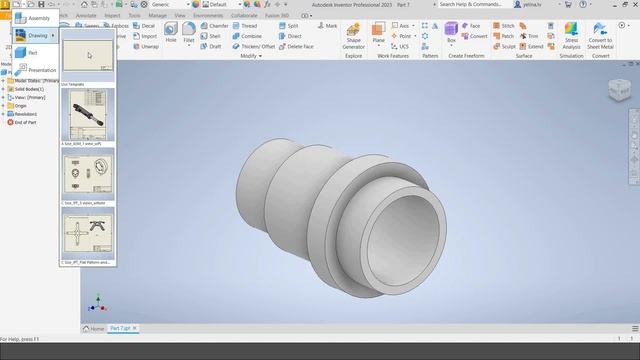Select the Shell tool
This screenshot has height=360, width=640.
pos(211,36)
